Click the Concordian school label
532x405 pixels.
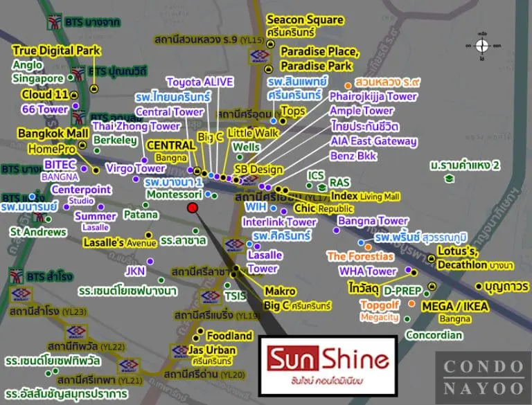(x=434, y=335)
